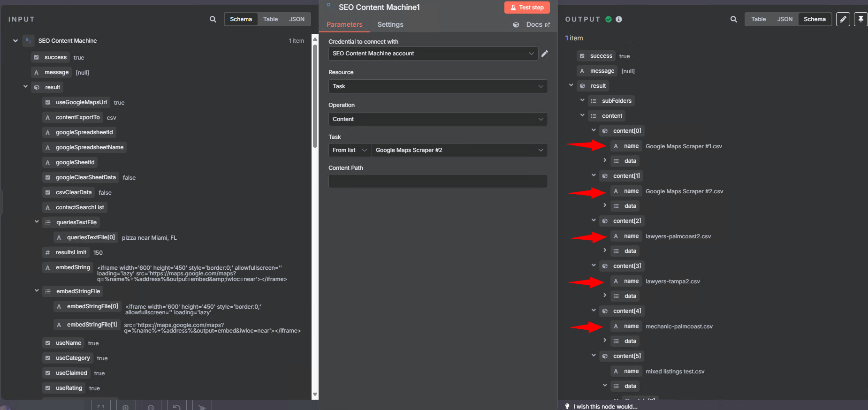Open the Operation dropdown showing Content
The height and width of the screenshot is (410, 868).
pos(437,119)
